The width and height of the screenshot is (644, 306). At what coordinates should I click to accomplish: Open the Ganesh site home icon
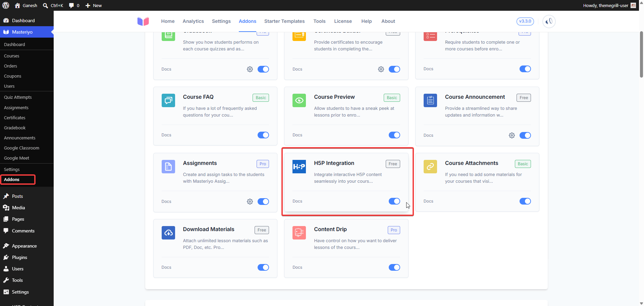click(x=17, y=5)
